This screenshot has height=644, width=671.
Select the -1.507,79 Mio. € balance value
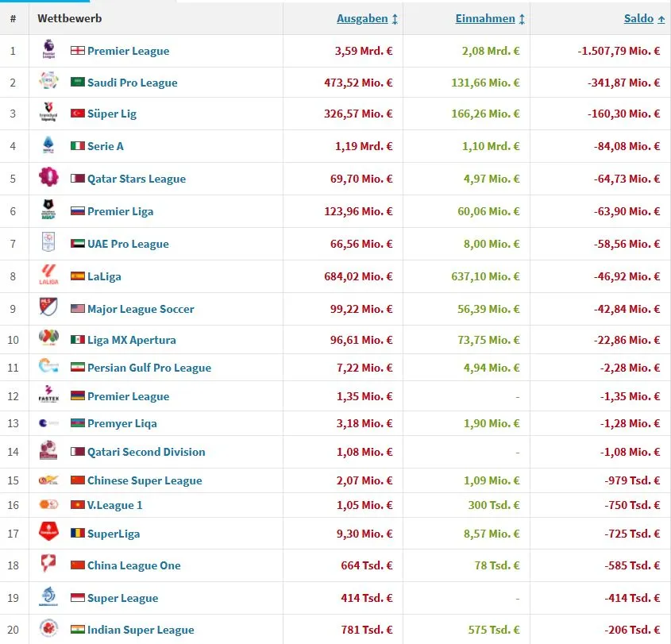(x=619, y=51)
